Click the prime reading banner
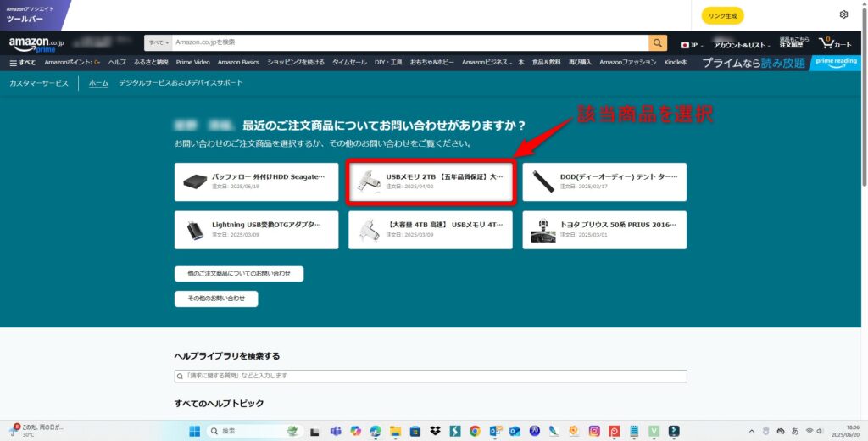Image resolution: width=868 pixels, height=441 pixels. pos(837,63)
